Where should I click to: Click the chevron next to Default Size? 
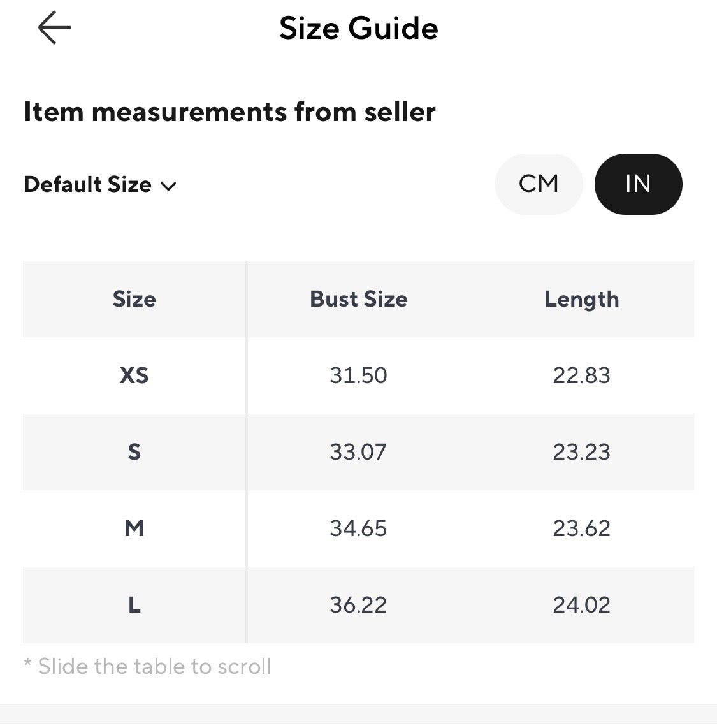pyautogui.click(x=168, y=186)
